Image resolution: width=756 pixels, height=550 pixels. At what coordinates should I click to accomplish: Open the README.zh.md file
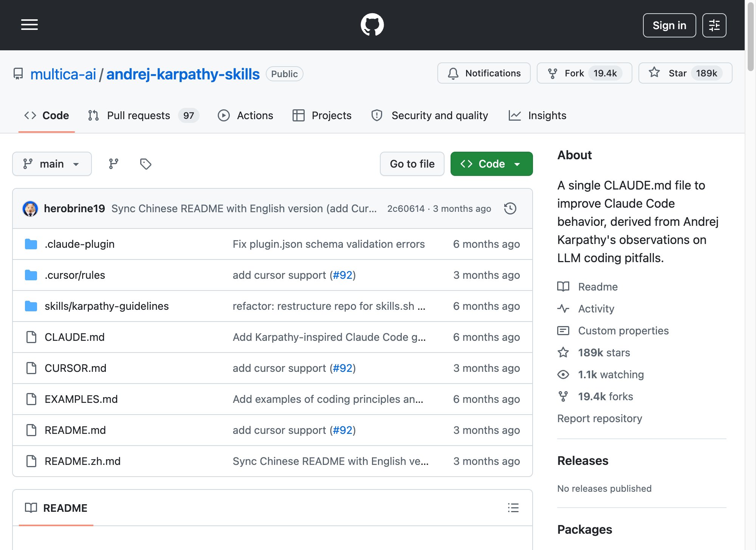82,461
